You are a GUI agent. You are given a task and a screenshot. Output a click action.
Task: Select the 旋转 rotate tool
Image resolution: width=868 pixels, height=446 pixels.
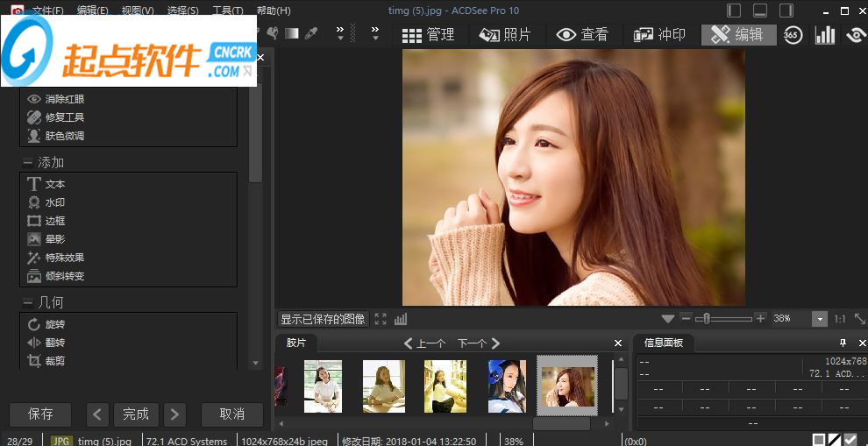pos(54,324)
